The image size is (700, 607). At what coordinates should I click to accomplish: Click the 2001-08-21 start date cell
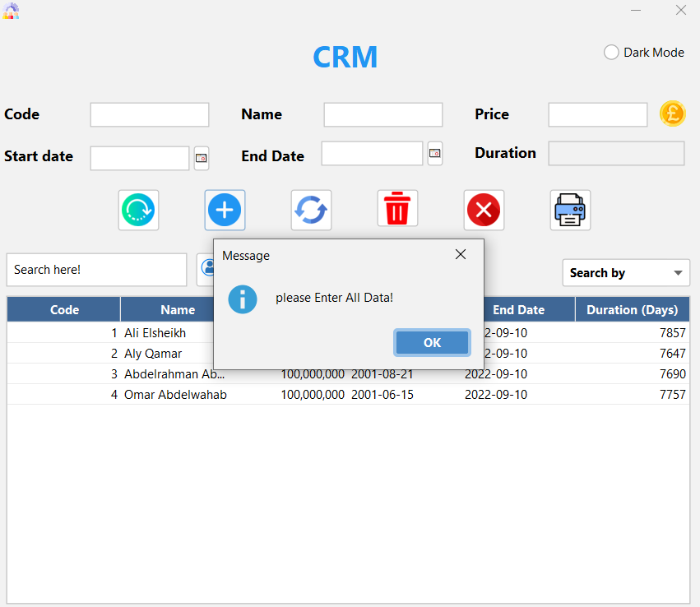tap(382, 374)
